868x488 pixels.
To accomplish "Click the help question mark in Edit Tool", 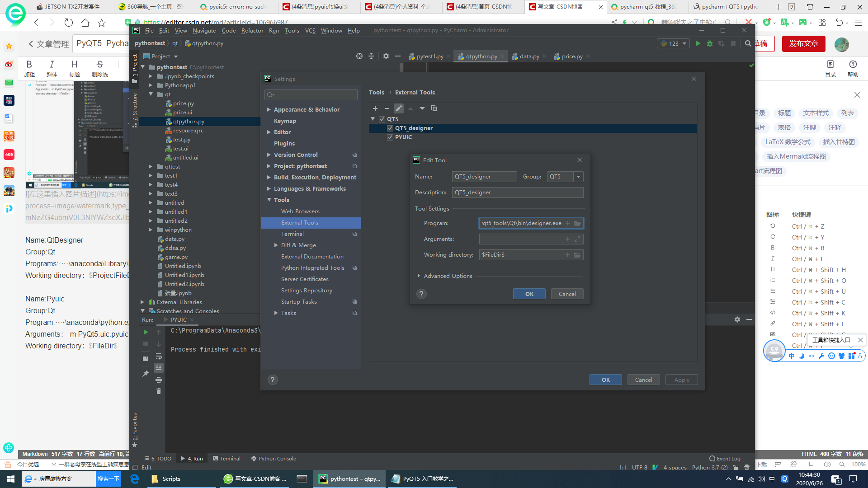I will 421,294.
